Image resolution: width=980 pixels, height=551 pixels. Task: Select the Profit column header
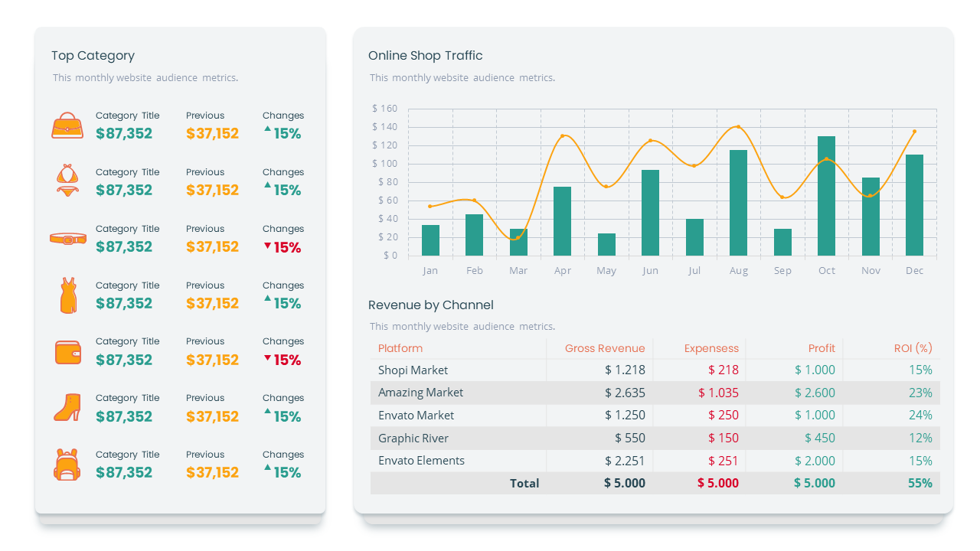(x=822, y=348)
